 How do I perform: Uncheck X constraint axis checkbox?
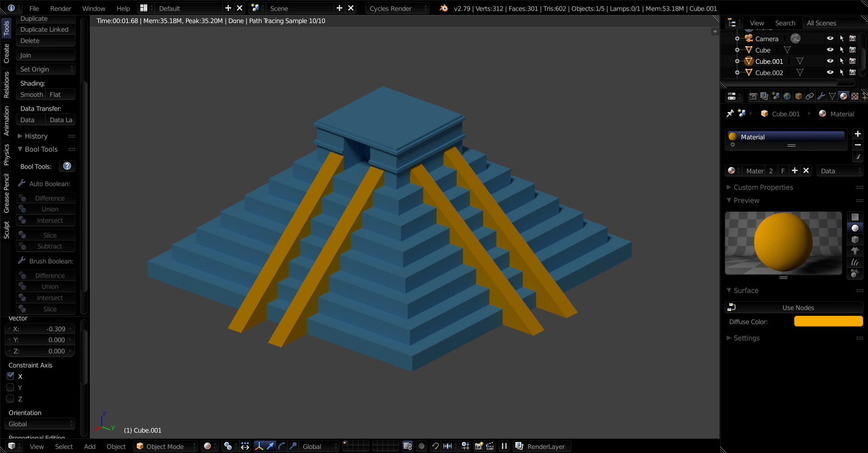10,376
